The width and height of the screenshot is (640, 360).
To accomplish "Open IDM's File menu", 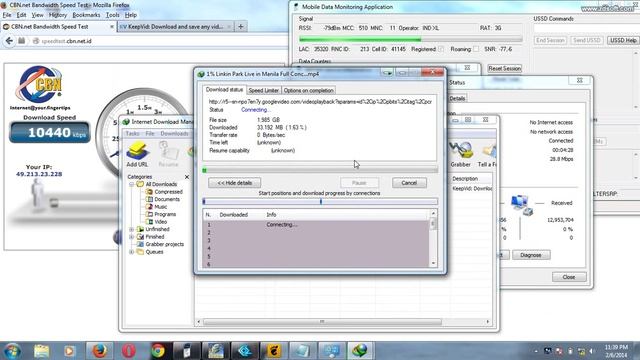I will (150, 133).
